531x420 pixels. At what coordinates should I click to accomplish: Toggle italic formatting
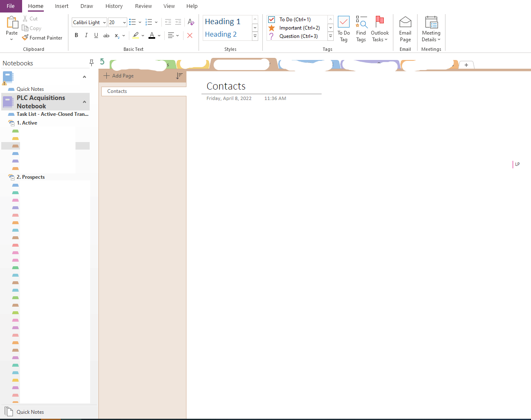click(86, 35)
